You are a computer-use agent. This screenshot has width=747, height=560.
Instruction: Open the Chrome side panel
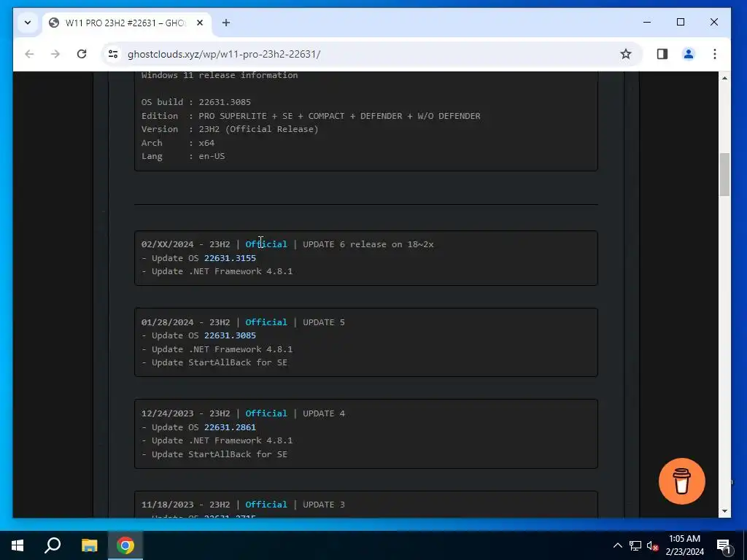(662, 54)
